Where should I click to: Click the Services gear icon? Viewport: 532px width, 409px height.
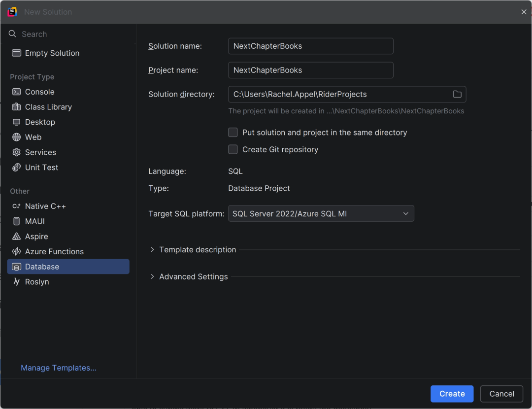(x=16, y=152)
